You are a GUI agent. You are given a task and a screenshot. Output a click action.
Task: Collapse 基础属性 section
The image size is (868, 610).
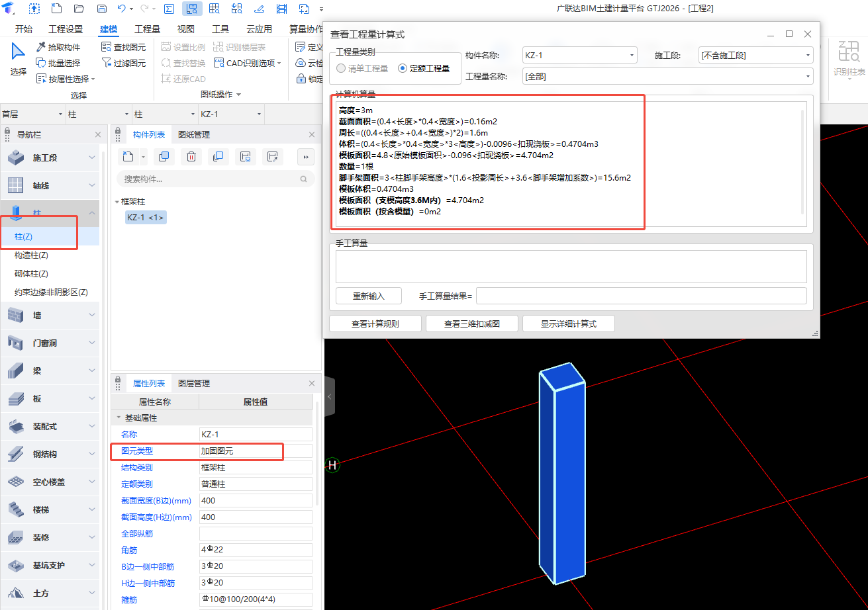[119, 418]
